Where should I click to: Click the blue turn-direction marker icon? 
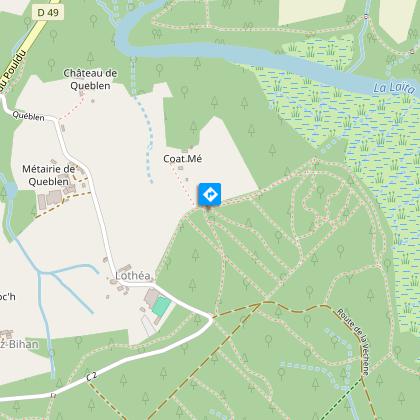pos(210,194)
